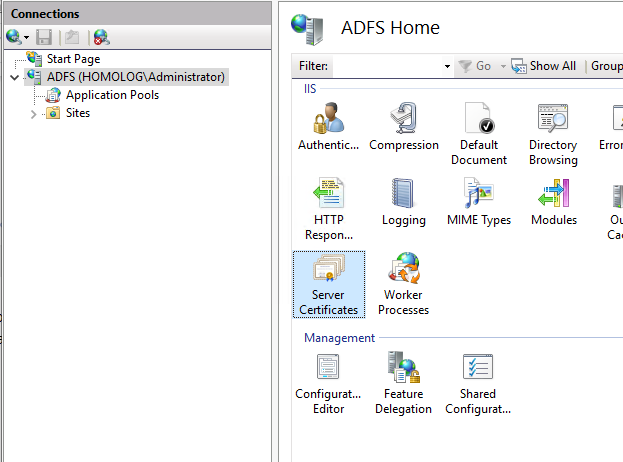Viewport: 623px width, 462px height.
Task: Click the Create New Connection globe icon
Action: point(14,37)
